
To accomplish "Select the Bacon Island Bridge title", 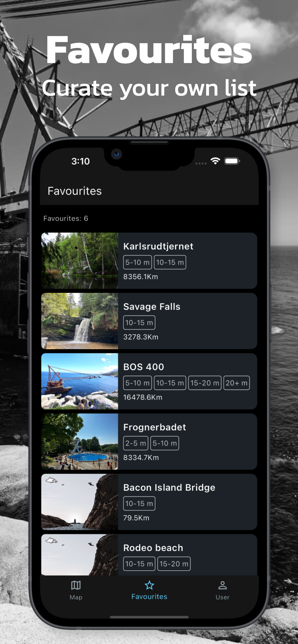I will [x=169, y=488].
